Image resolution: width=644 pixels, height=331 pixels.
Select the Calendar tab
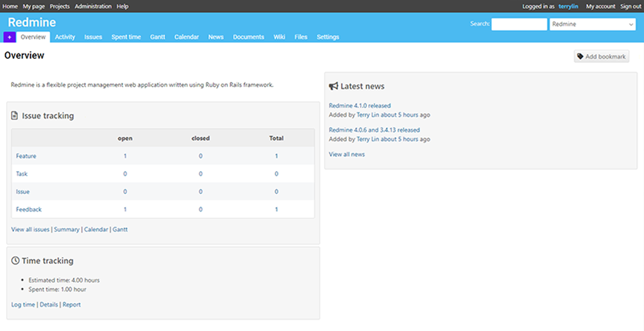click(187, 37)
